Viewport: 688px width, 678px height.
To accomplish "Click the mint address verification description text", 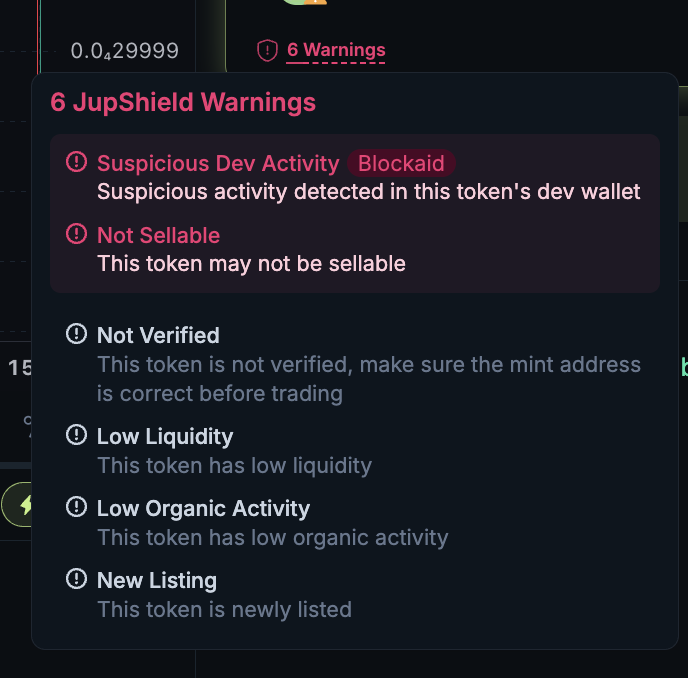I will [x=368, y=379].
